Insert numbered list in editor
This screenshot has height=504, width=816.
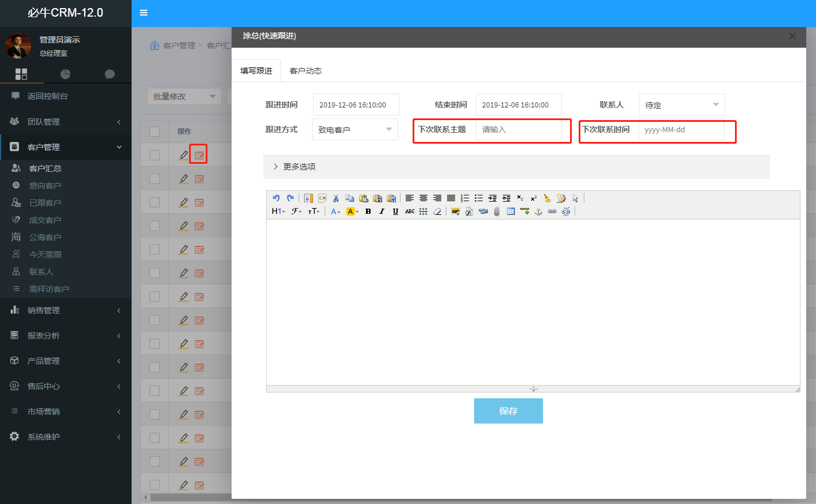pos(465,198)
